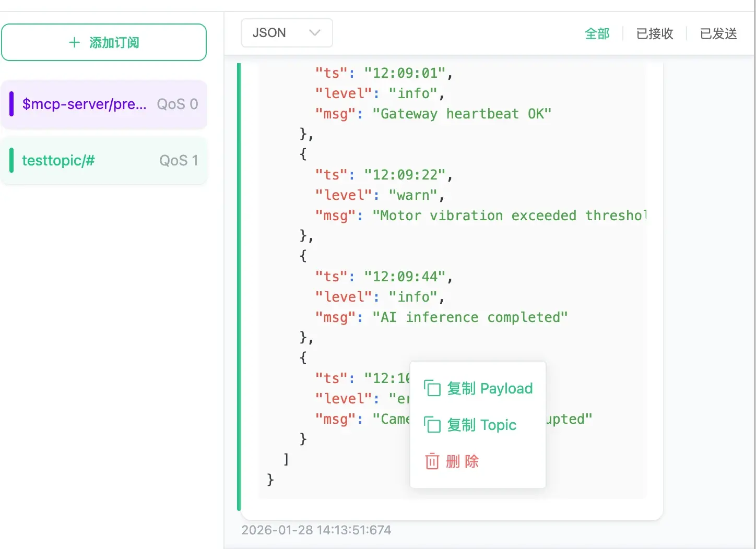756x549 pixels.
Task: Switch to the 全部 messages filter
Action: [597, 34]
